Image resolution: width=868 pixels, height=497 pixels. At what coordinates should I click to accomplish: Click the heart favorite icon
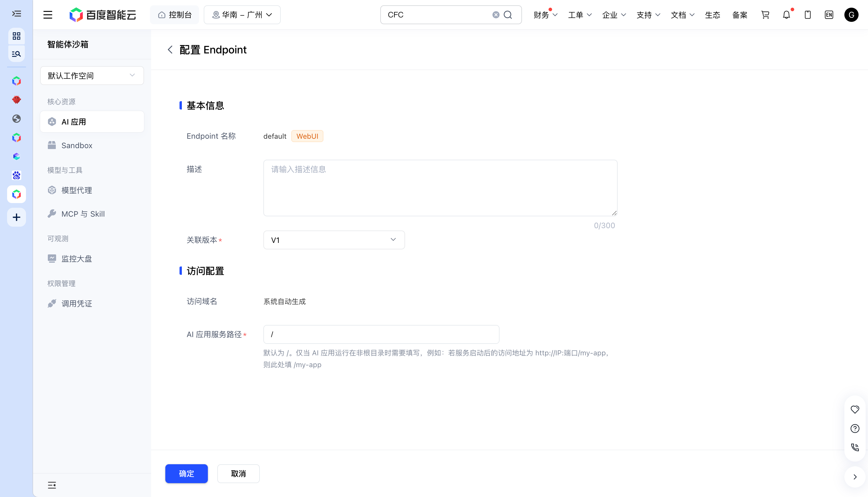[x=855, y=409]
